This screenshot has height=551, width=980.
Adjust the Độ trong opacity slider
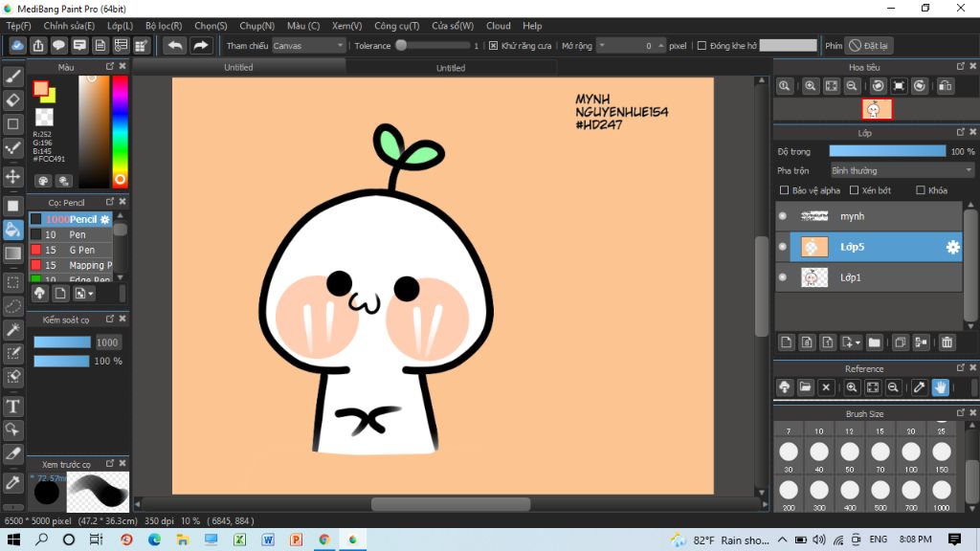887,151
